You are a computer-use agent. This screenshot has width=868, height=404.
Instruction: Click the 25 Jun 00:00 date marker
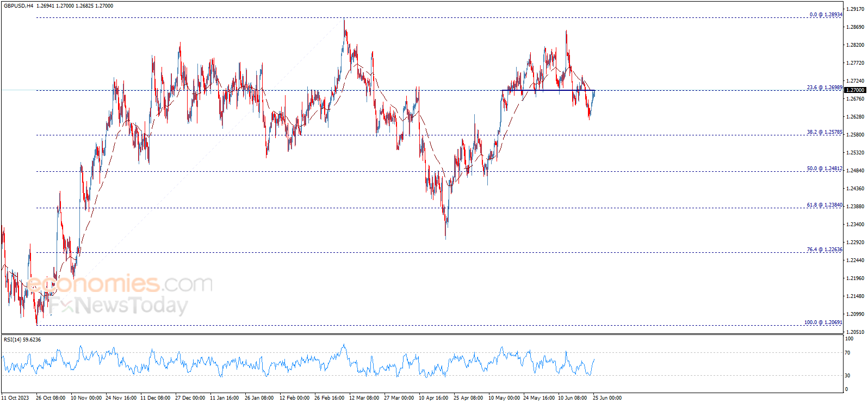coord(607,398)
